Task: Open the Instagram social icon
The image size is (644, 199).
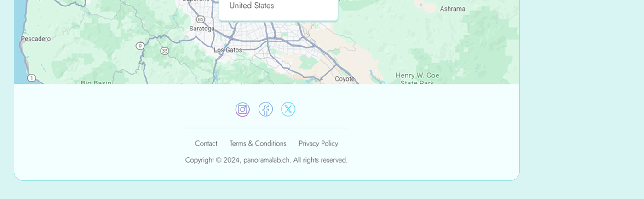Action: (242, 110)
